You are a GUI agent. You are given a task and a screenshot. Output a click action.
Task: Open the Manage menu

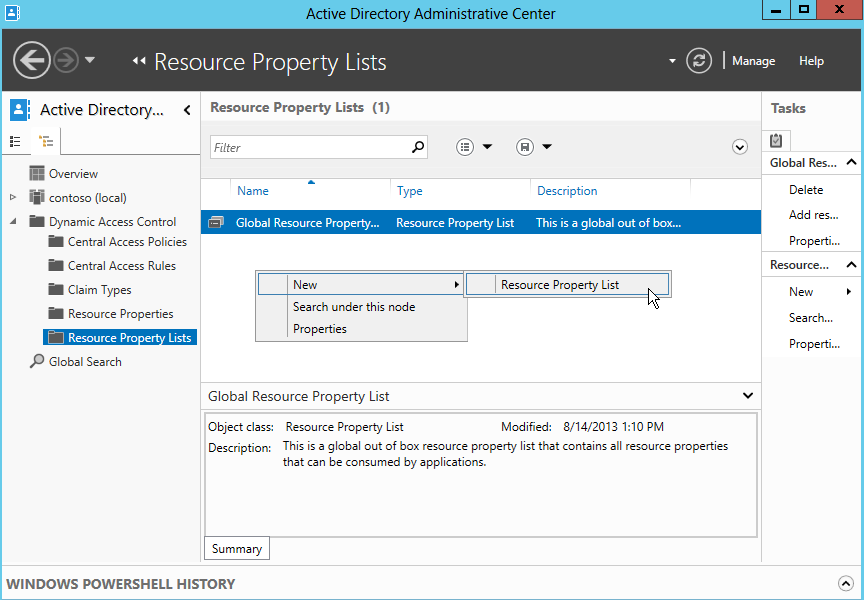pos(753,61)
